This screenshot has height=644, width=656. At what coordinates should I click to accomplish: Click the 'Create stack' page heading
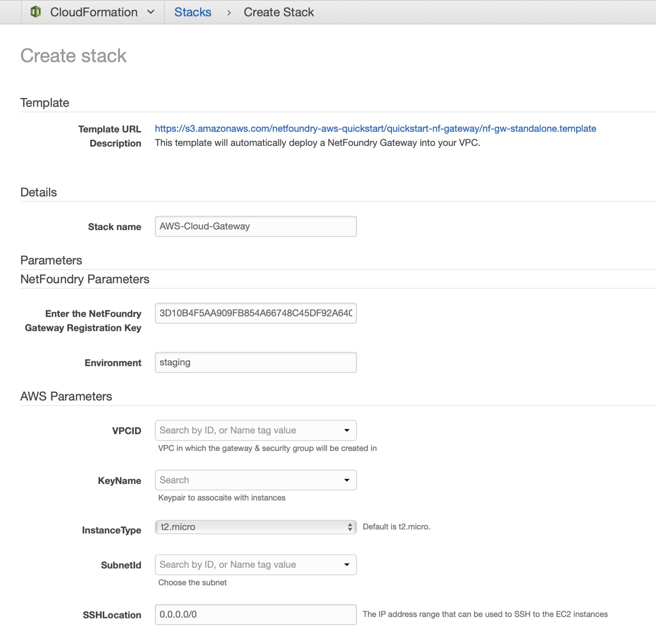(73, 56)
